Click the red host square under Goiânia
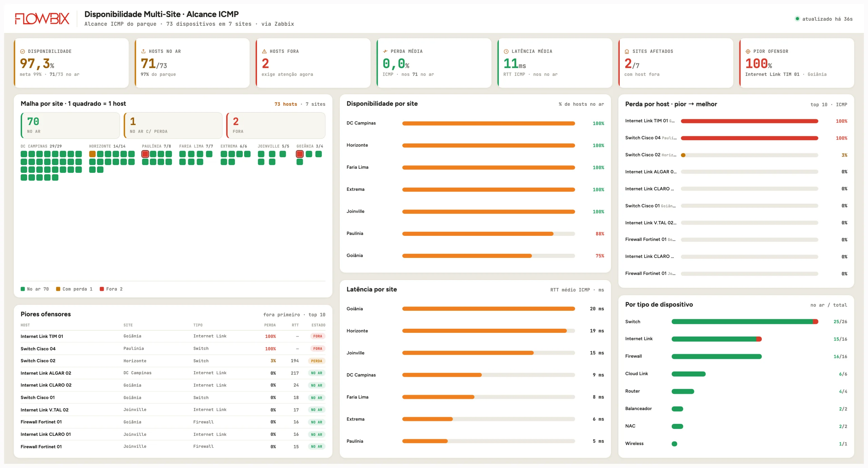This screenshot has width=868, height=468. (300, 154)
